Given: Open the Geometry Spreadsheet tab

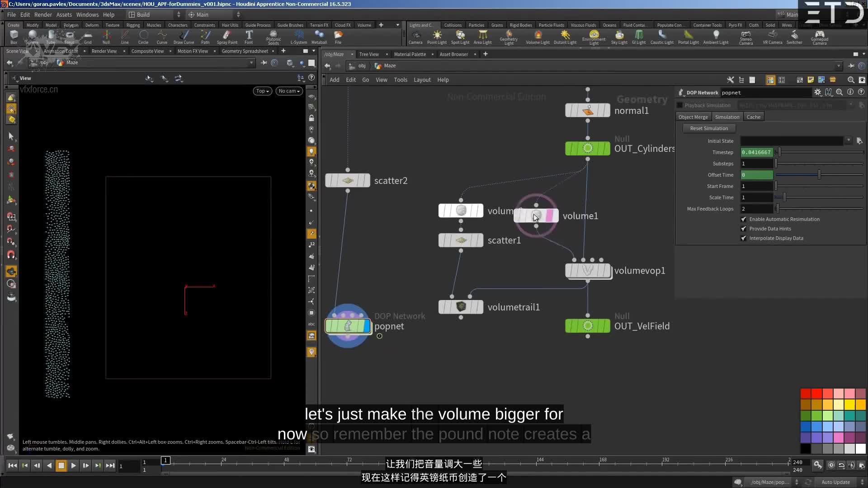Looking at the screenshot, I should tap(245, 51).
